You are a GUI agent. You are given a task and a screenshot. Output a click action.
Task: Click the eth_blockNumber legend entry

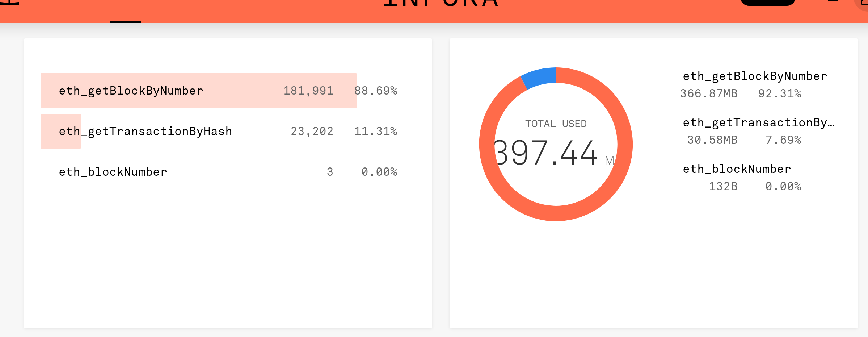[737, 169]
